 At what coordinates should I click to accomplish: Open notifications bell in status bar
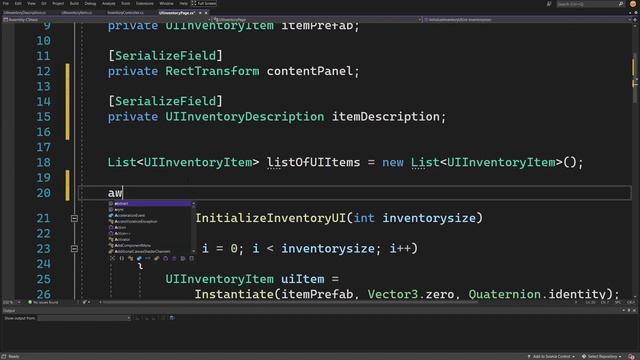632,357
